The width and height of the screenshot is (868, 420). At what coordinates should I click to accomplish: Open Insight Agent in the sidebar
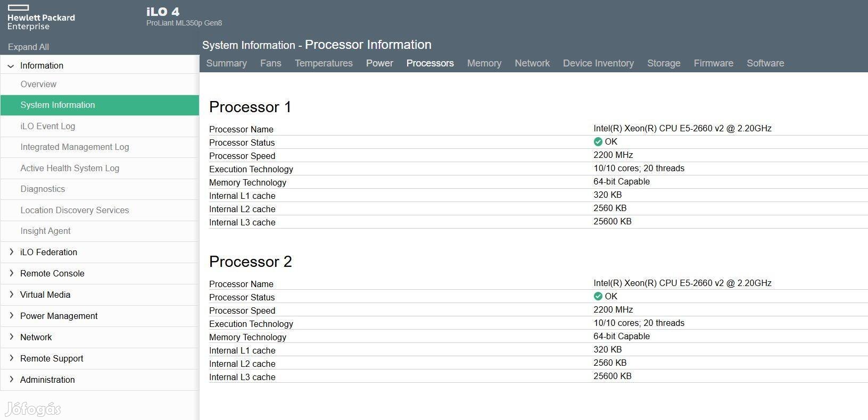pyautogui.click(x=100, y=231)
